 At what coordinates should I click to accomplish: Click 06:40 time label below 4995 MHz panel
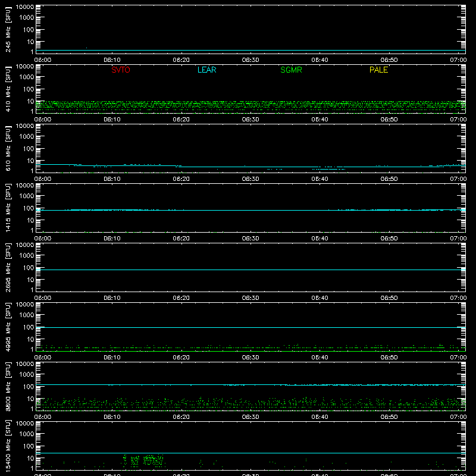(320, 358)
